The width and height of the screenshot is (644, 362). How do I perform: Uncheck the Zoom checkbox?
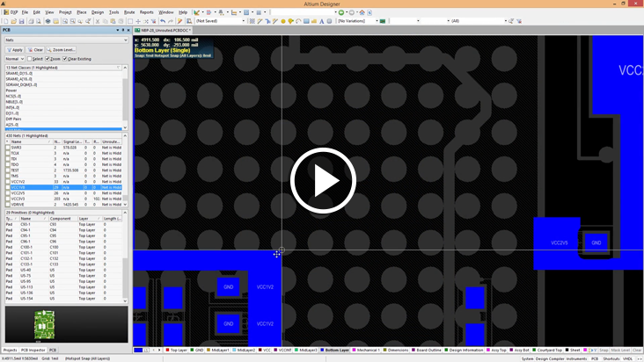click(47, 59)
